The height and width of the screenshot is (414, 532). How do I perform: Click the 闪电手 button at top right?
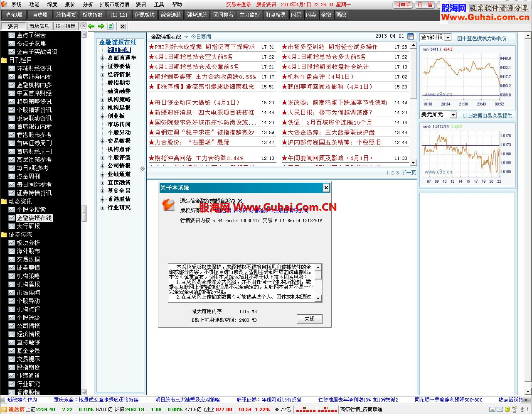tap(402, 5)
